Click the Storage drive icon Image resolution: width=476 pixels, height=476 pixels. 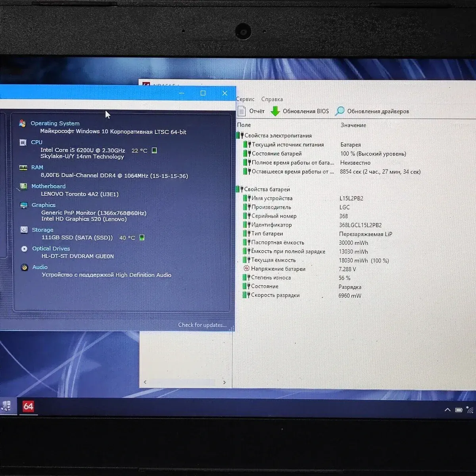(24, 230)
